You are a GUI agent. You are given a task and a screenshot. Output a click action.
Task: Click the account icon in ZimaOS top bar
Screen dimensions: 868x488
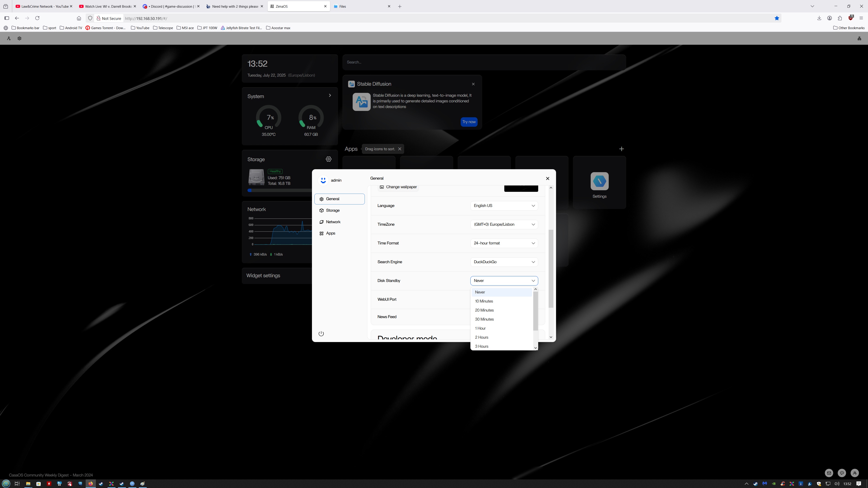click(x=9, y=38)
